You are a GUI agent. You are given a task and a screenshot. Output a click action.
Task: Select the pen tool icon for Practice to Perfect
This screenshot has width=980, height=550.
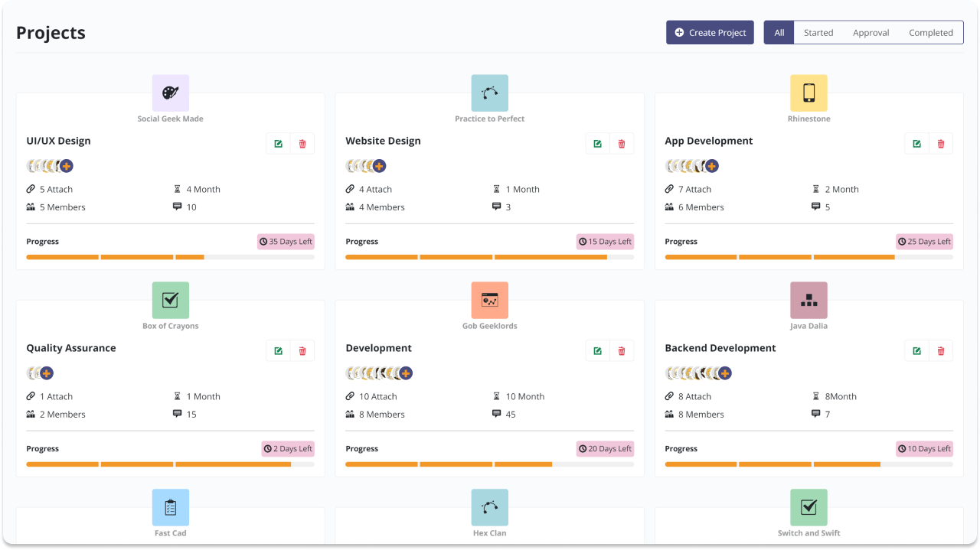[x=489, y=92]
